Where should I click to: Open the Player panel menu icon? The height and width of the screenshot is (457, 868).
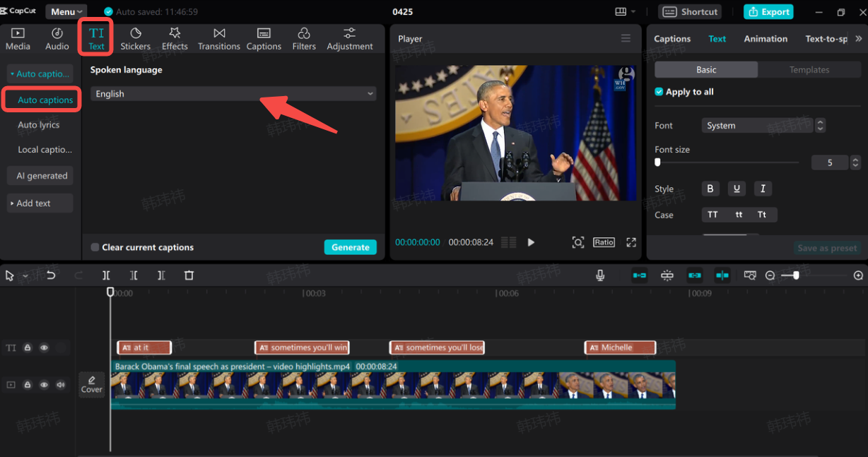click(626, 39)
